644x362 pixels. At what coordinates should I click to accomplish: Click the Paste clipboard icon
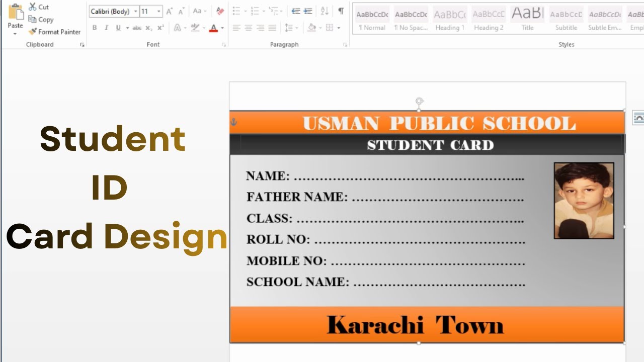tap(16, 12)
